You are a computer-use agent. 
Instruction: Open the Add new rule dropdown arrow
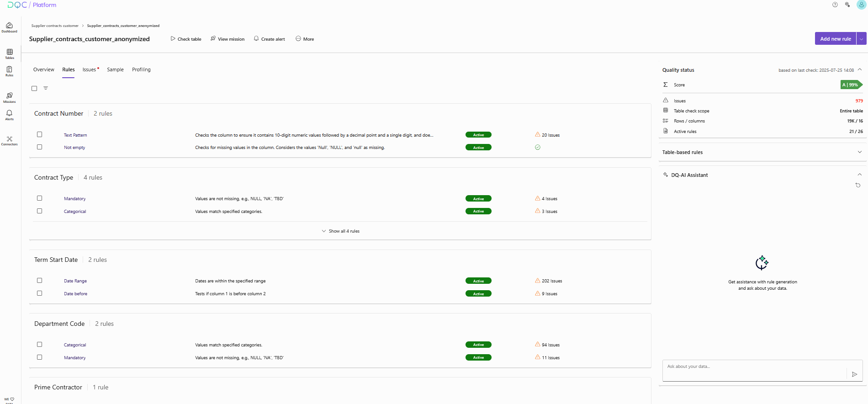[x=862, y=39]
